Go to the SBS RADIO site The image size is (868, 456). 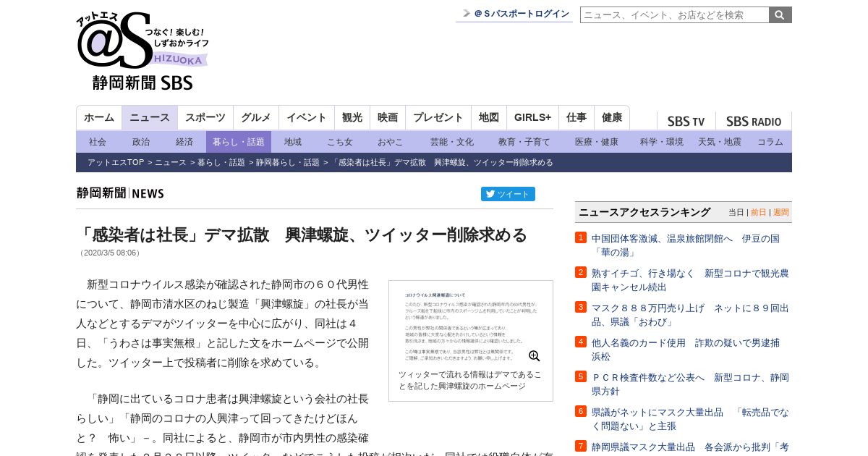(754, 122)
